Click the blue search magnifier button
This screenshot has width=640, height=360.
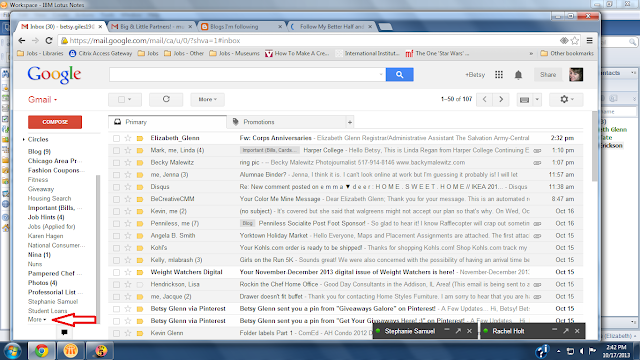(x=399, y=75)
